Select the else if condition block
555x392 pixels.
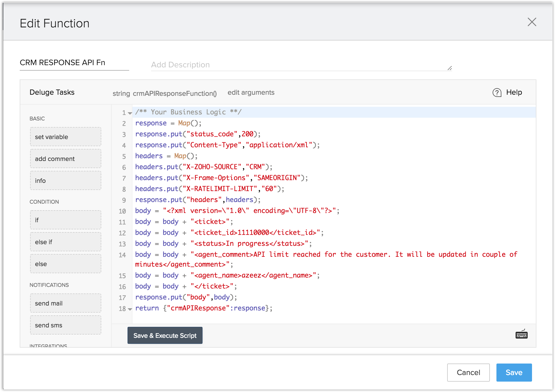tap(66, 242)
